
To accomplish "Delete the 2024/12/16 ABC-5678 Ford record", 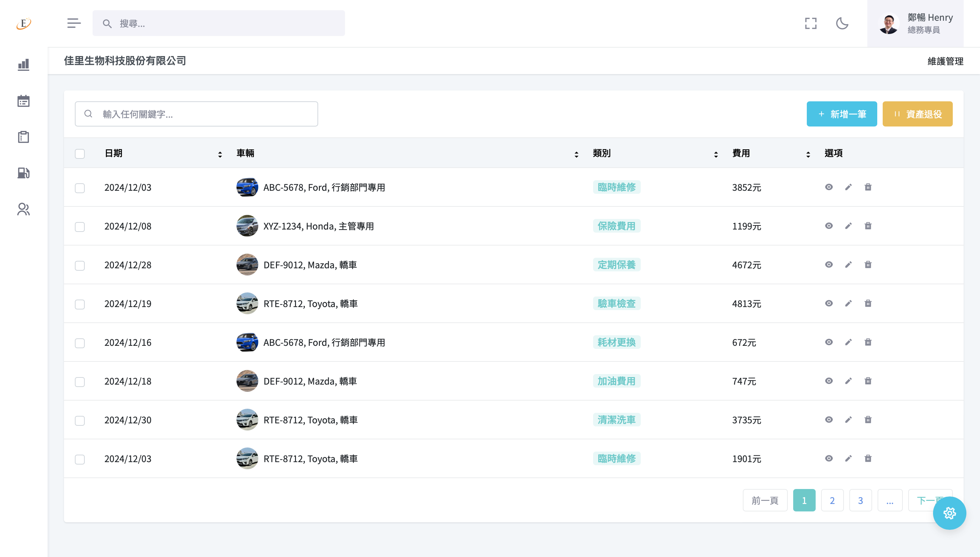I will pyautogui.click(x=868, y=342).
